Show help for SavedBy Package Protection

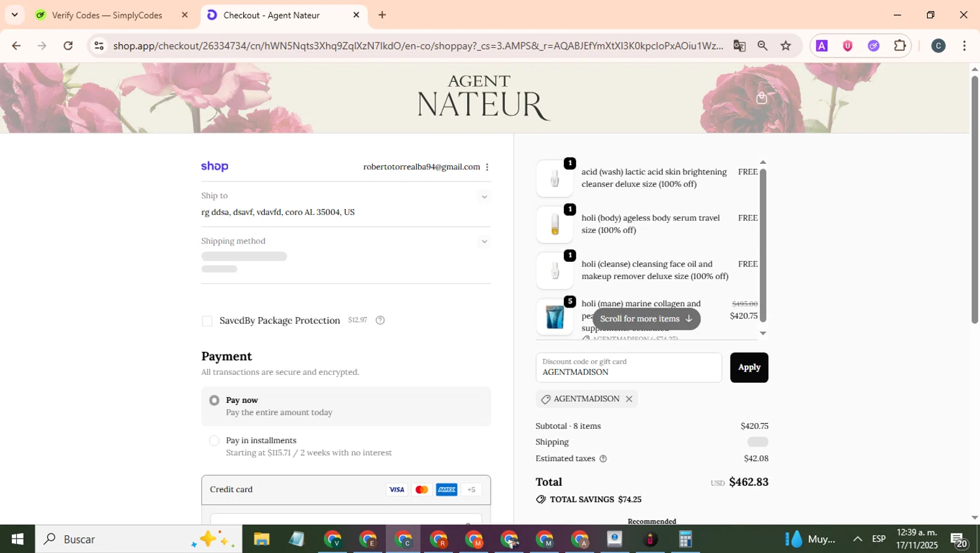click(x=380, y=320)
